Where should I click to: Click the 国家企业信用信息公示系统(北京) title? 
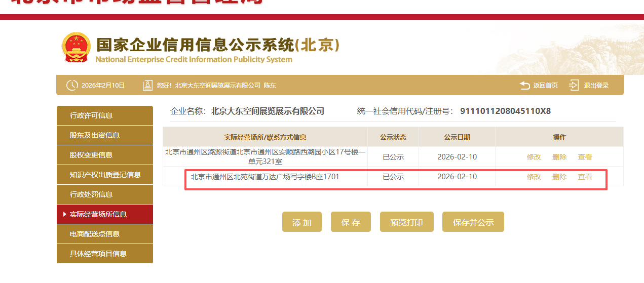coord(218,45)
